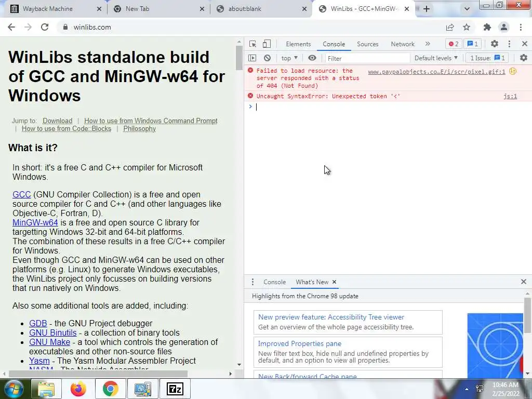532x399 pixels.
Task: Launch Firefox from the taskbar
Action: pyautogui.click(x=78, y=389)
